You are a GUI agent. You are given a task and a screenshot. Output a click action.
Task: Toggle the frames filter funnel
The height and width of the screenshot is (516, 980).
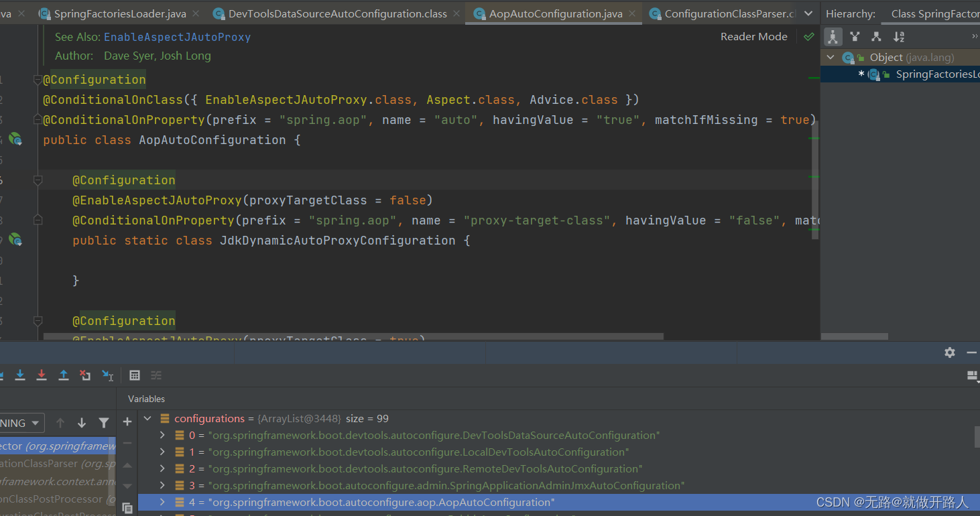coord(103,423)
